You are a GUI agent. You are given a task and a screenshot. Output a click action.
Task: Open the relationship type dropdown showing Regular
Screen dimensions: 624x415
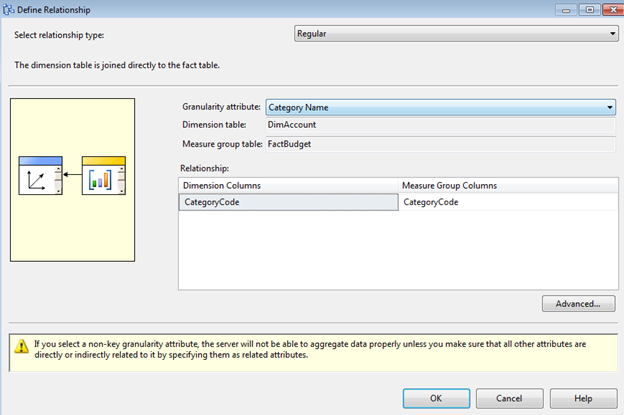(x=456, y=34)
